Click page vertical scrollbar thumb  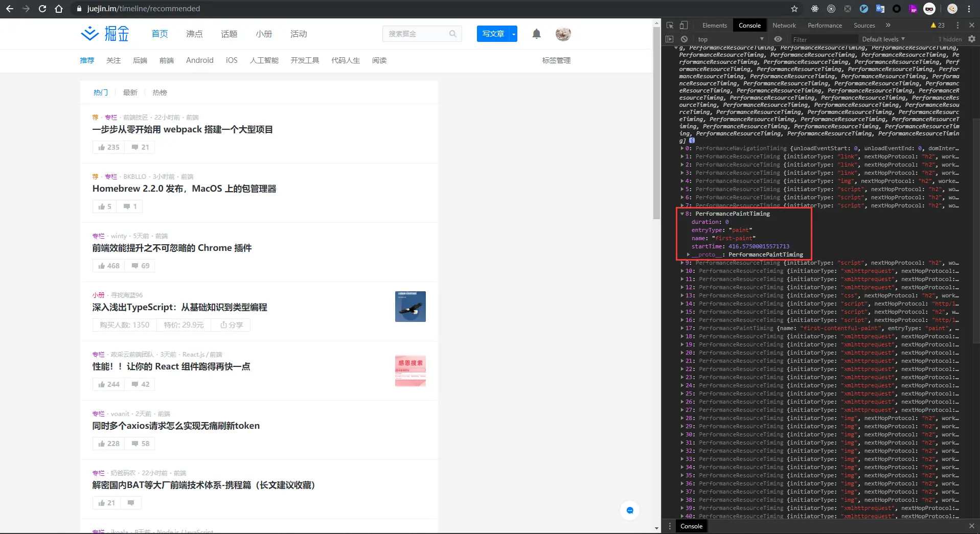pos(656,123)
